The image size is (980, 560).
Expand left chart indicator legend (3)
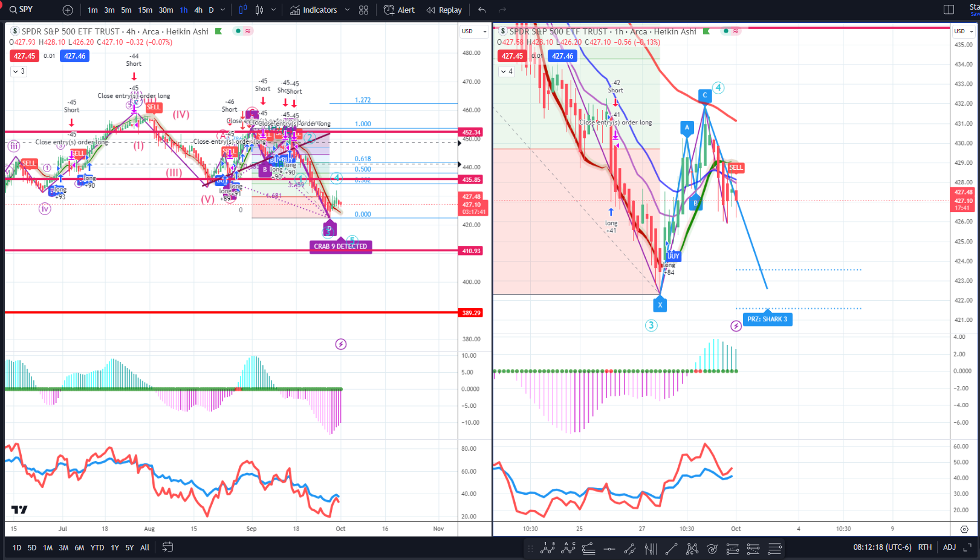[18, 71]
